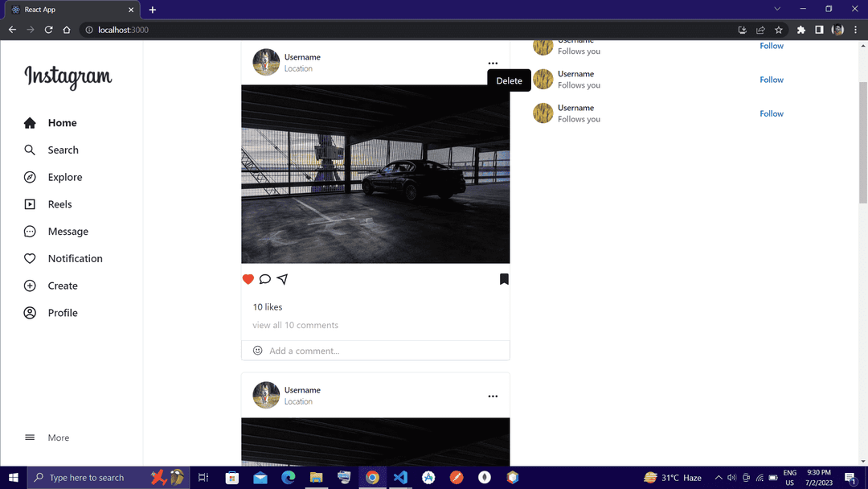Click the localhost:3000 address bar

click(410, 30)
